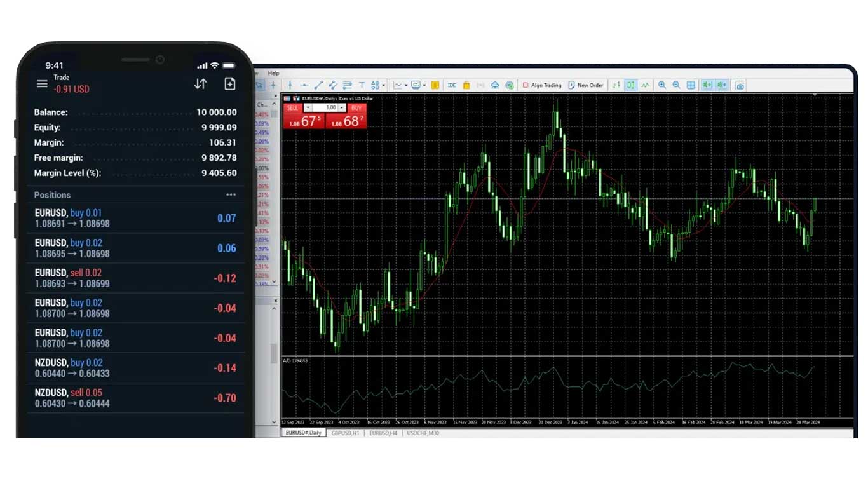Select the Trendline drawing tool

pos(318,85)
